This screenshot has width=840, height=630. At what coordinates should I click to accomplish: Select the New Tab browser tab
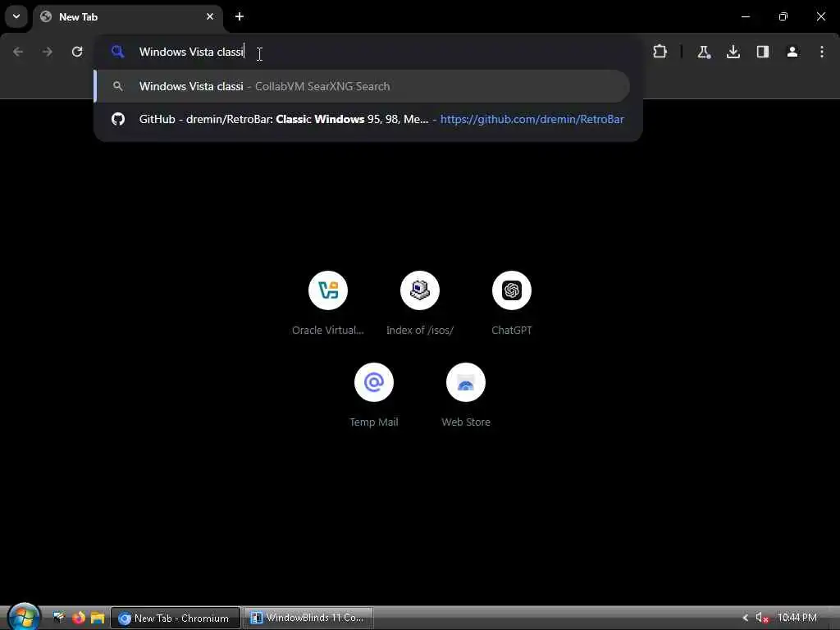[128, 17]
